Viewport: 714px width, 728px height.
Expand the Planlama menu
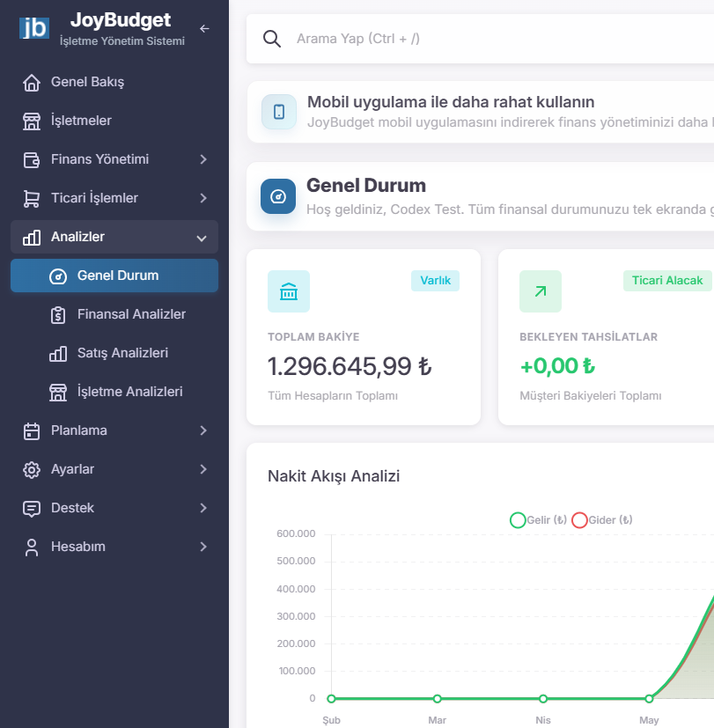(114, 430)
